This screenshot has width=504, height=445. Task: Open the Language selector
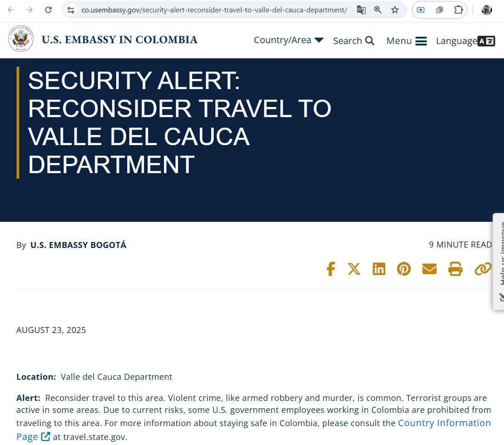465,41
